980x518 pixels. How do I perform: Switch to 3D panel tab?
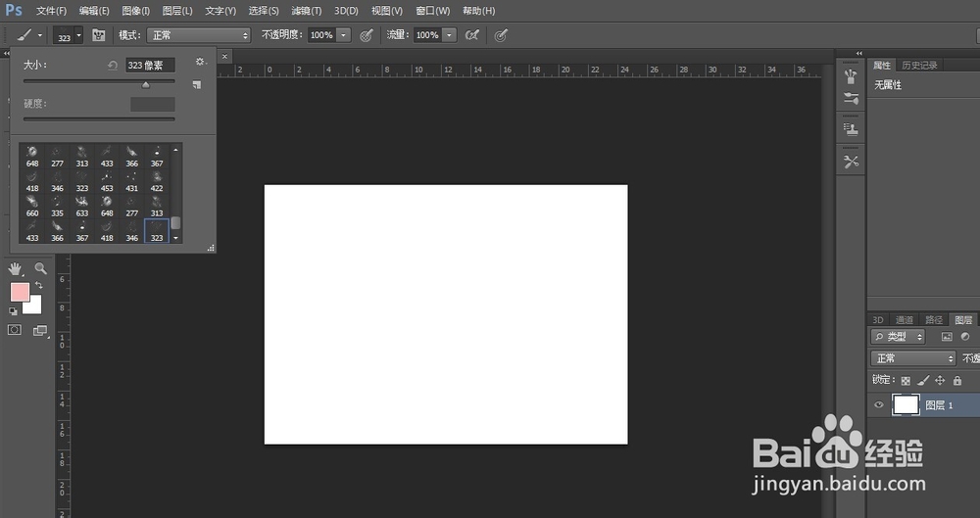[877, 320]
